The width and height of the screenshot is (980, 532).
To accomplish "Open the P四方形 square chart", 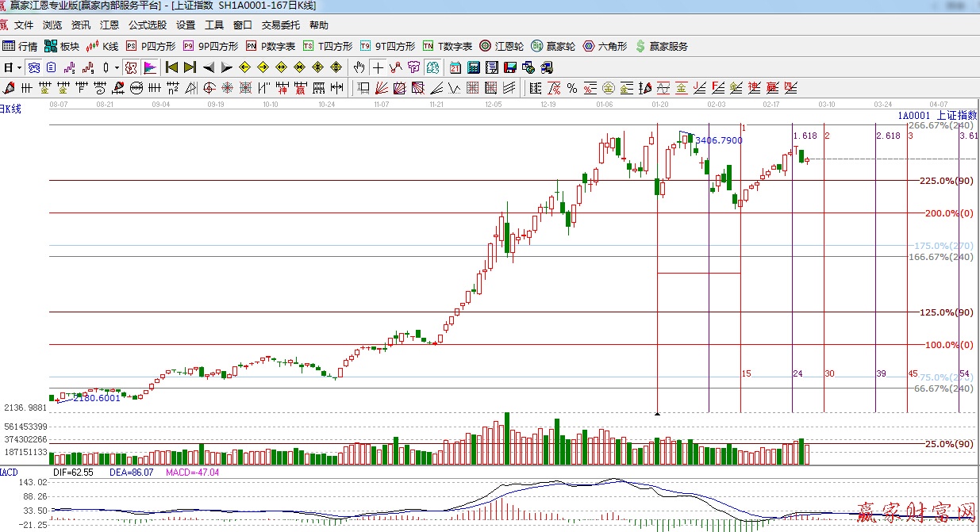I will [x=151, y=47].
